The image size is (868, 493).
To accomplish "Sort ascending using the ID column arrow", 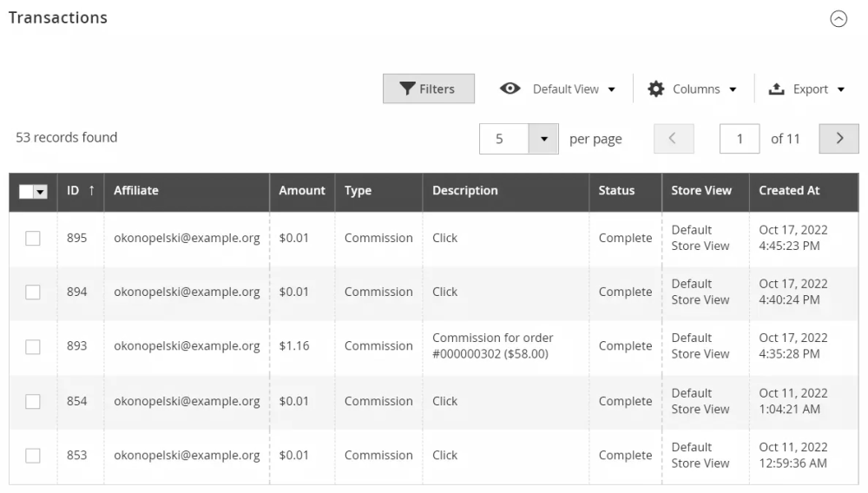I will 91,191.
